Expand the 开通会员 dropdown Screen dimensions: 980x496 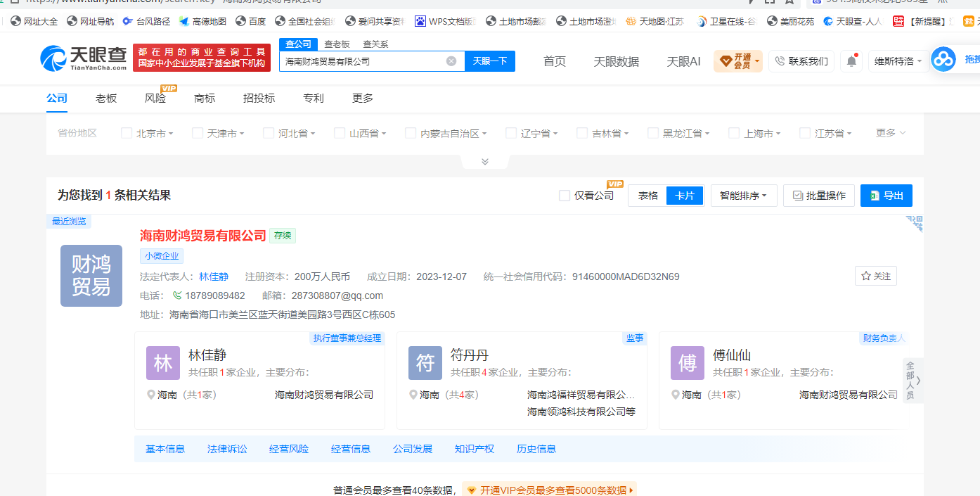[x=738, y=61]
